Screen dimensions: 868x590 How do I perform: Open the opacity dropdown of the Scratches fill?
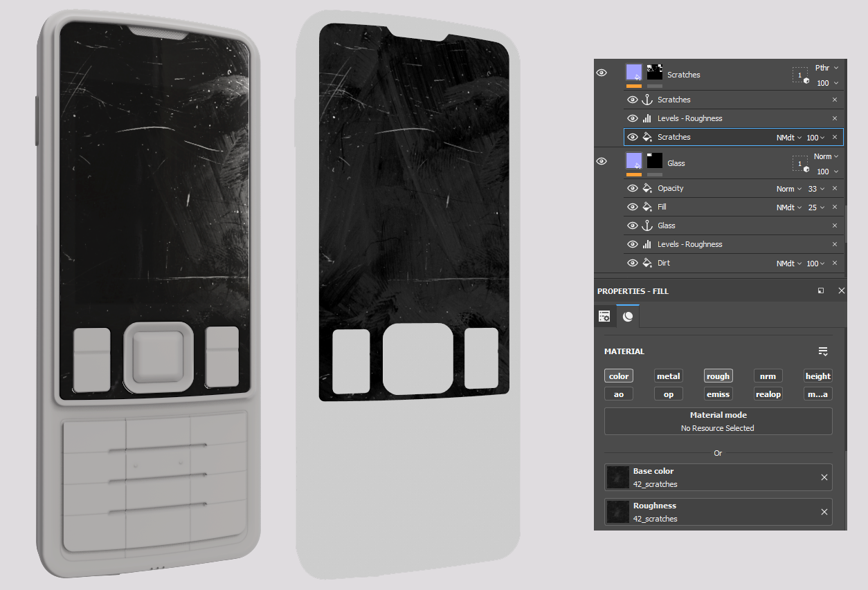coord(815,138)
